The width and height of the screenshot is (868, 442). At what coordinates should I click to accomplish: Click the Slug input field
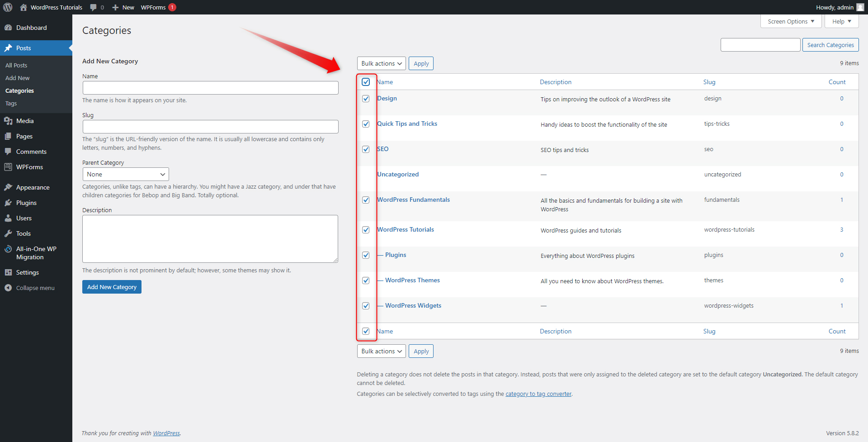click(210, 127)
